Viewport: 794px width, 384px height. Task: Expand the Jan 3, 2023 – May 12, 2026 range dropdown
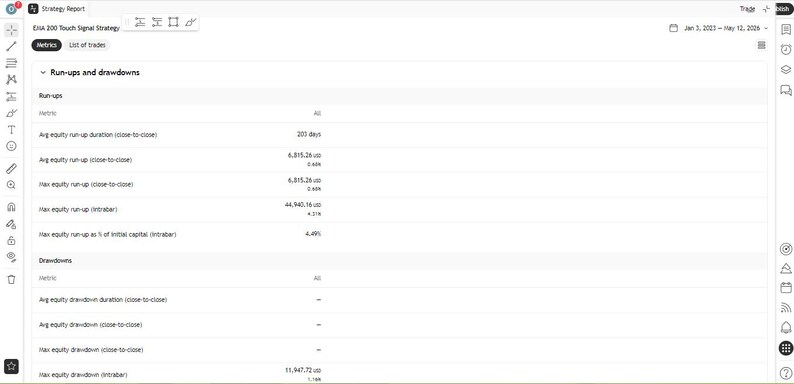[726, 28]
